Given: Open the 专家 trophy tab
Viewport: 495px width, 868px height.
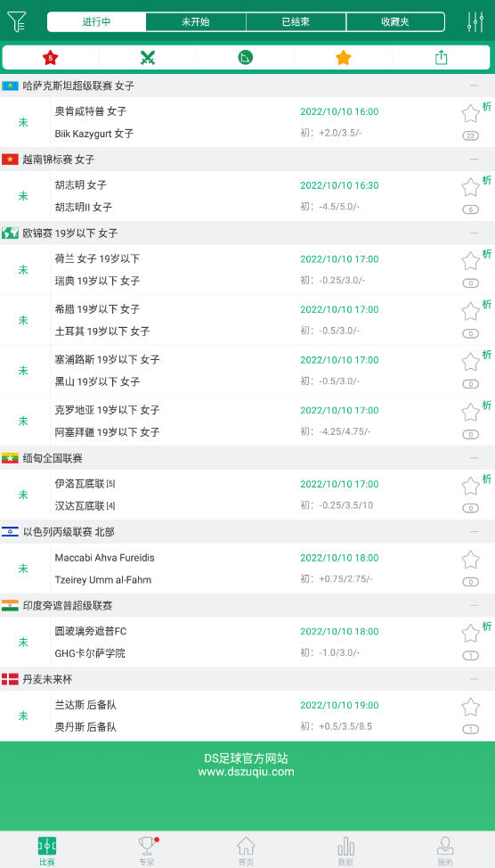Looking at the screenshot, I should tap(147, 851).
